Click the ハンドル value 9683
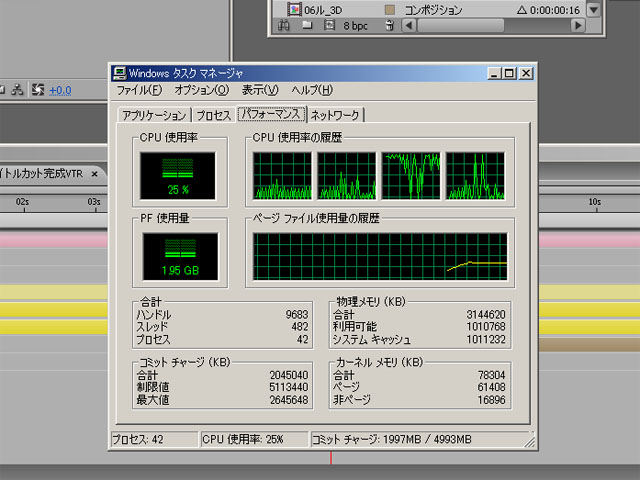This screenshot has width=640, height=480. 297,315
